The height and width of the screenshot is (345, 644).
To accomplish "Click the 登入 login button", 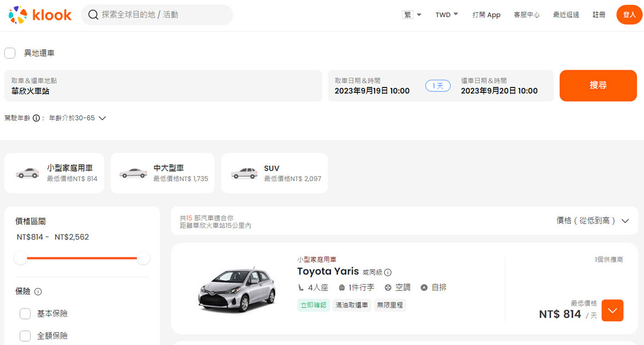I will tap(629, 15).
